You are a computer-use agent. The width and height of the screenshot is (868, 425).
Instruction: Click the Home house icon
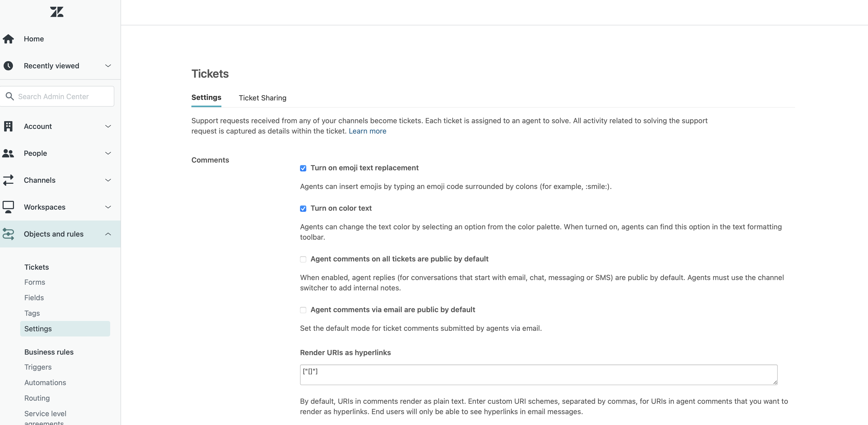pyautogui.click(x=9, y=39)
